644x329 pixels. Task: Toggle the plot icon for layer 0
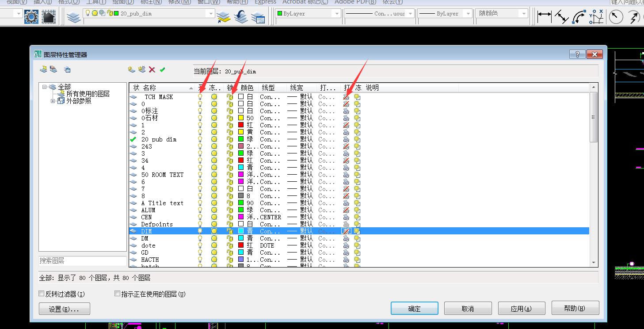(x=346, y=104)
